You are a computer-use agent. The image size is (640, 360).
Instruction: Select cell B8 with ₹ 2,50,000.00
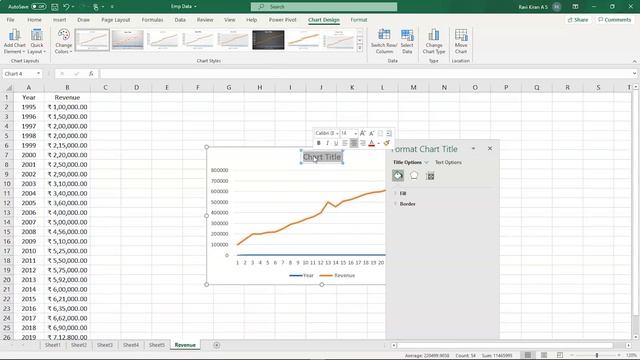(x=67, y=164)
